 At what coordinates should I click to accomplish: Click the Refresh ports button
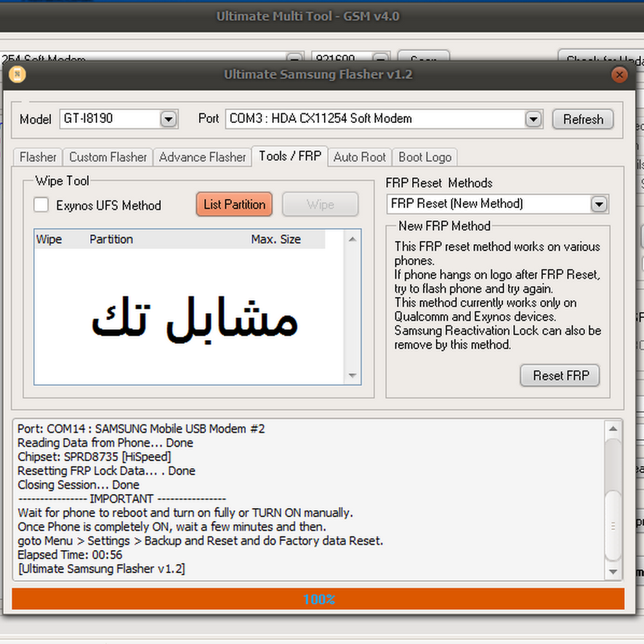583,119
